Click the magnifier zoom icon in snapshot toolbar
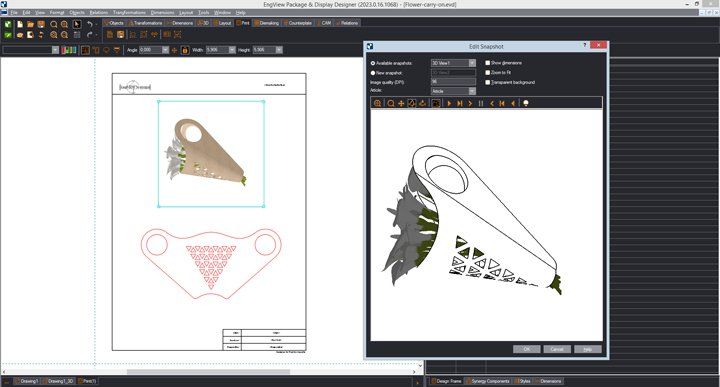720x387 pixels. tap(391, 103)
